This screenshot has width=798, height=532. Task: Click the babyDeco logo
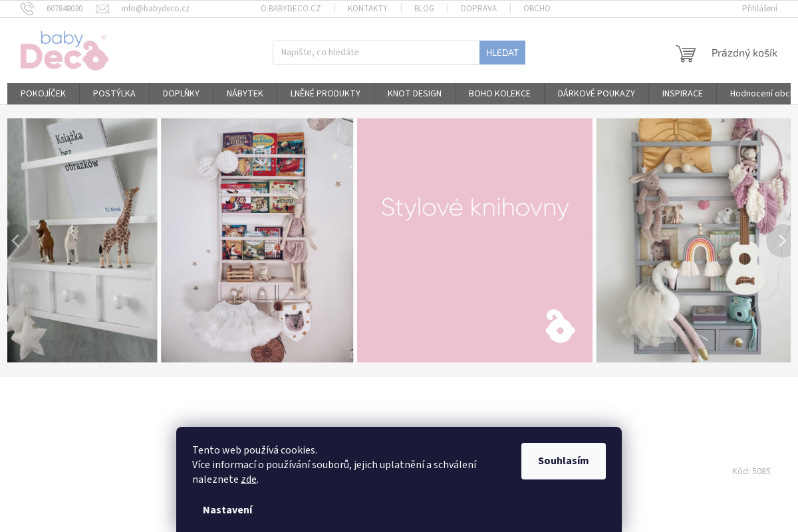(65, 50)
